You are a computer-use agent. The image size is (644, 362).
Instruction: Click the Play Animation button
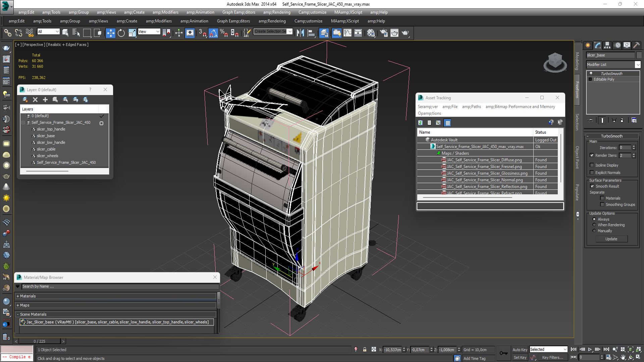pos(590,349)
